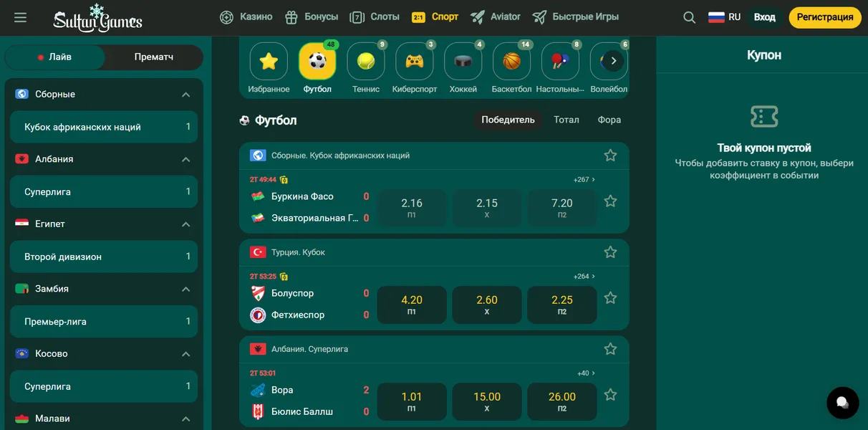This screenshot has width=868, height=430.
Task: Switch to the Prematch toggle
Action: [x=154, y=57]
